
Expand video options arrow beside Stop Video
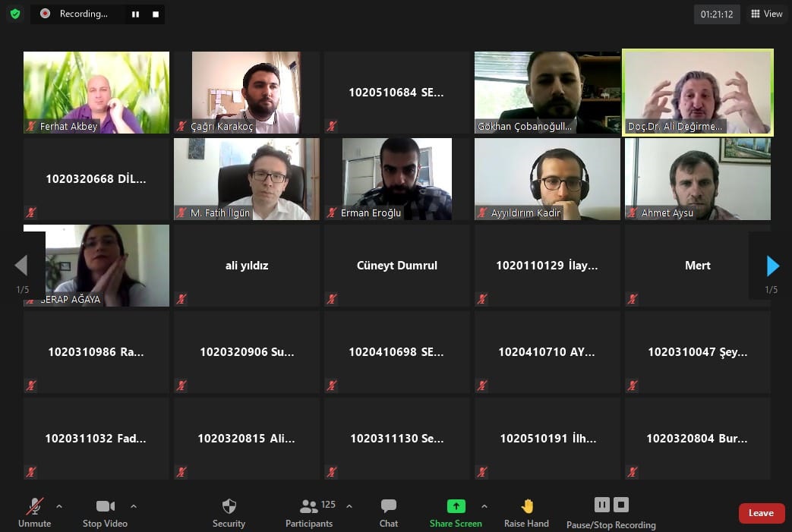(x=134, y=505)
